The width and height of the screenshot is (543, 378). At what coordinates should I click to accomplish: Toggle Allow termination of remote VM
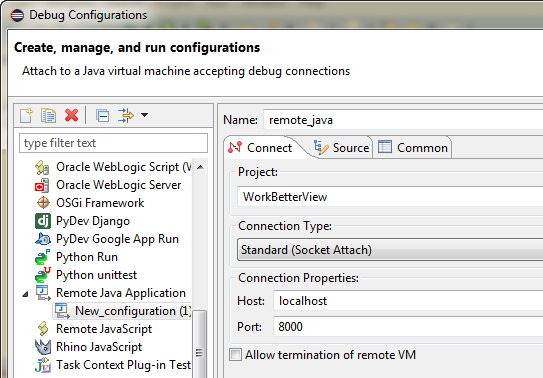pyautogui.click(x=235, y=355)
